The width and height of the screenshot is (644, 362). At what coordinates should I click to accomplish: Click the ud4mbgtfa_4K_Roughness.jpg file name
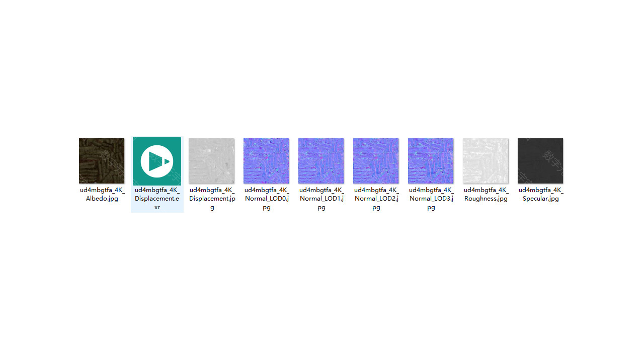point(486,194)
